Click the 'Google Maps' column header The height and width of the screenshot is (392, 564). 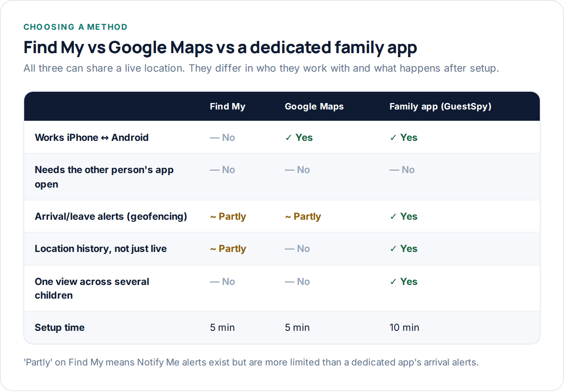click(x=314, y=107)
